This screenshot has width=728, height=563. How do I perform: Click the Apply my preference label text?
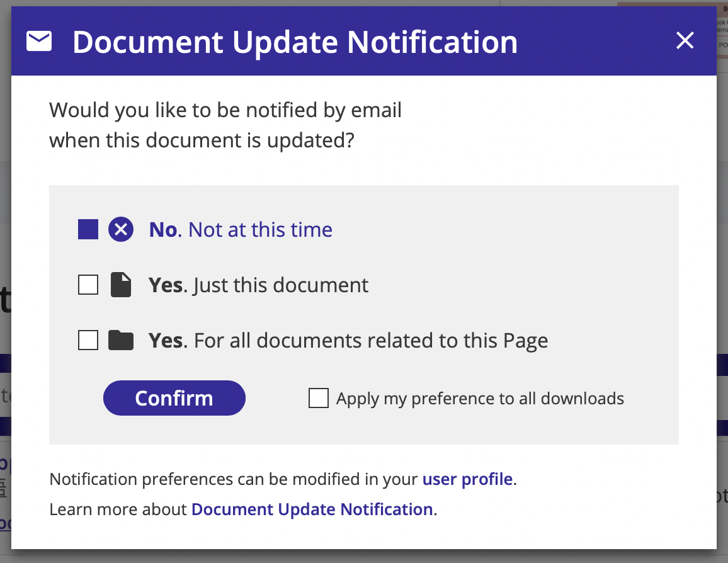(x=480, y=399)
